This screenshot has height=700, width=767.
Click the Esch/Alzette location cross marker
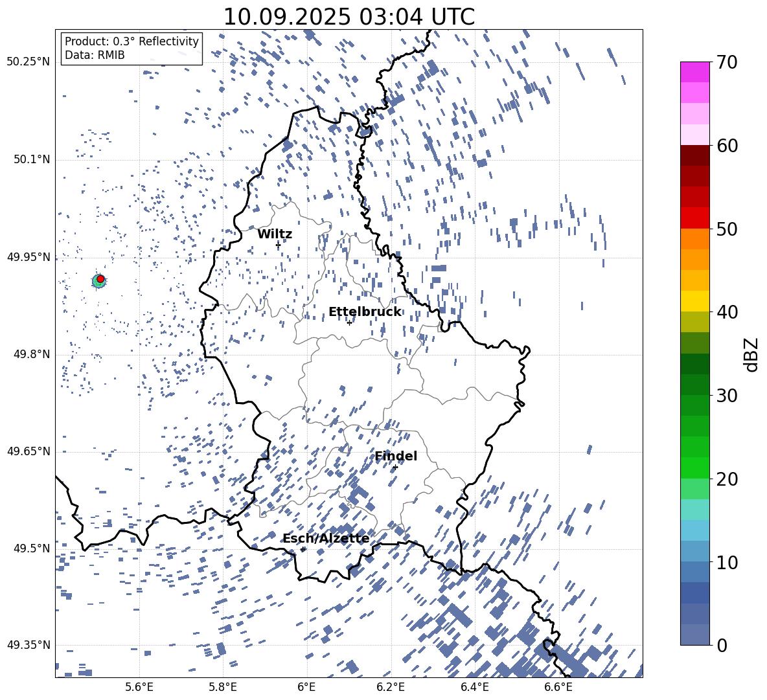303,549
